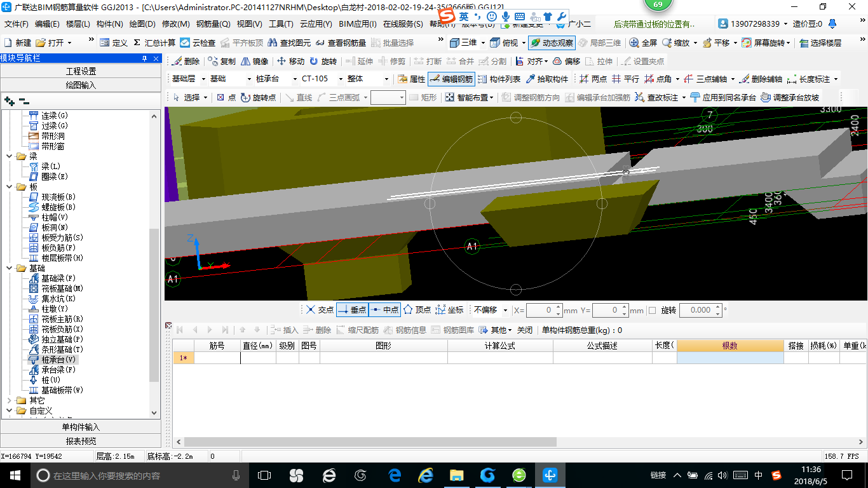Toggle 交点 intersection snap
Image resolution: width=868 pixels, height=488 pixels.
click(x=320, y=309)
